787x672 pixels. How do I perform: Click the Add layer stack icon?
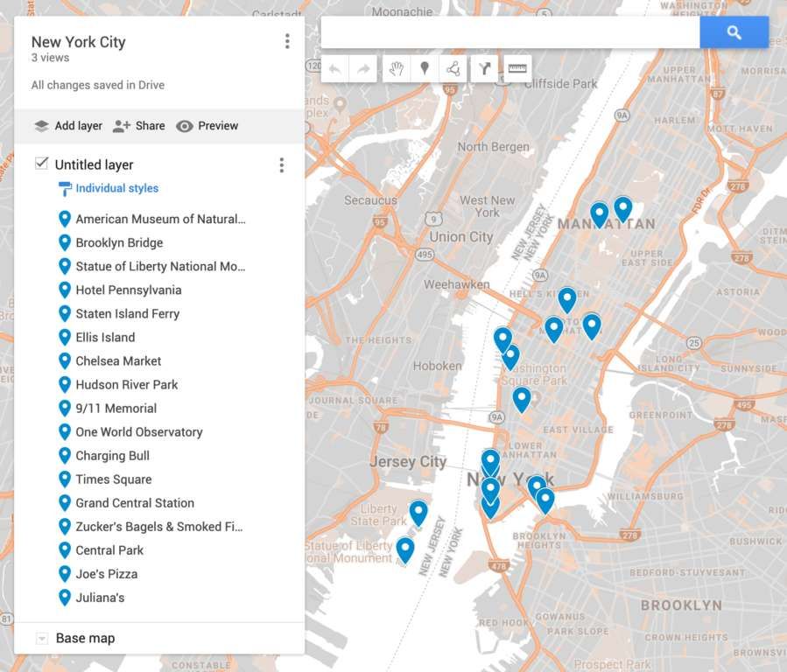(42, 126)
